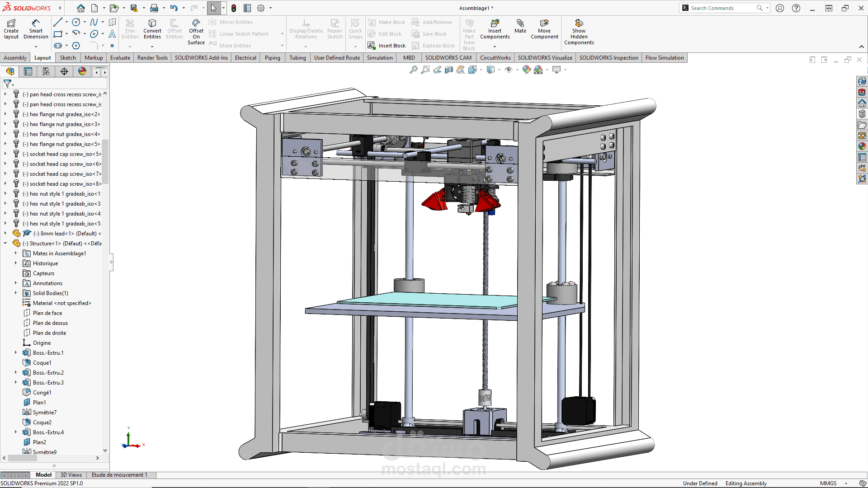
Task: Open the Section View tool
Action: 449,70
